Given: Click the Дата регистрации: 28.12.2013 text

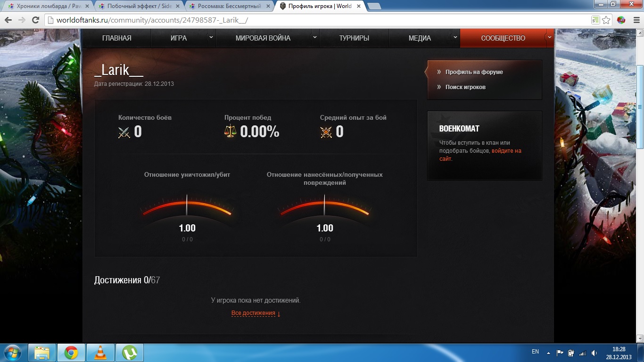Looking at the screenshot, I should 134,84.
